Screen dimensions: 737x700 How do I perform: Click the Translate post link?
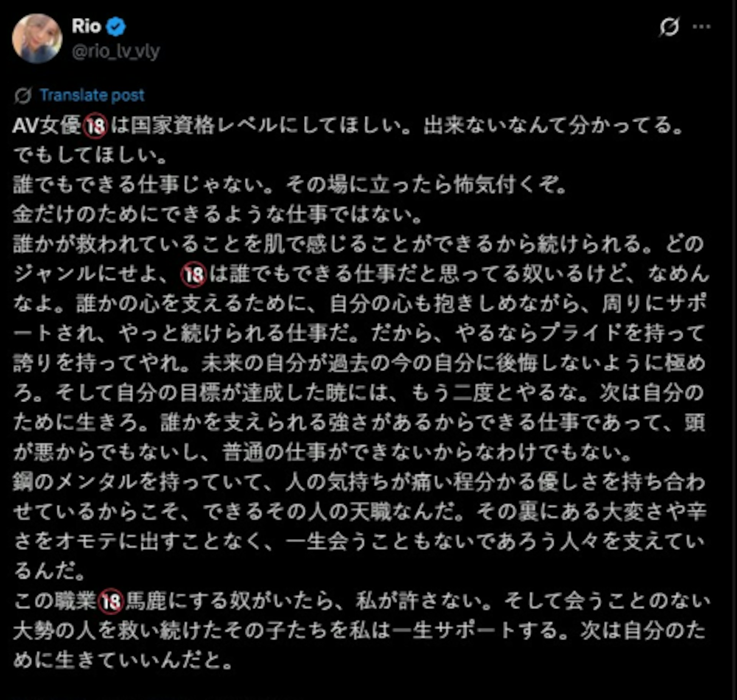pyautogui.click(x=92, y=95)
